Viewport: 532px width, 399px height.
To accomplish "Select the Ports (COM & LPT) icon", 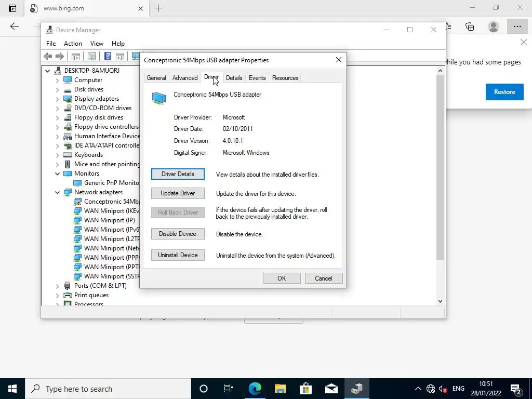I will (68, 286).
